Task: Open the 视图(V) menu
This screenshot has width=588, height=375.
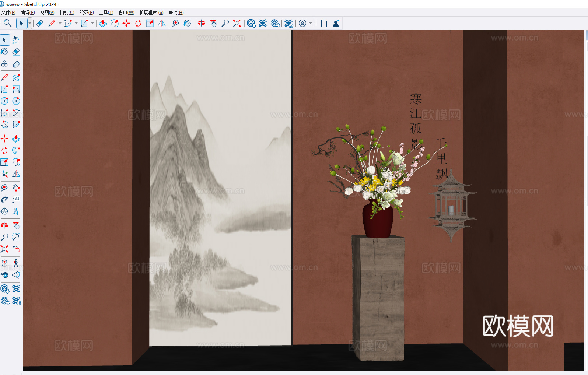Action: pyautogui.click(x=47, y=13)
